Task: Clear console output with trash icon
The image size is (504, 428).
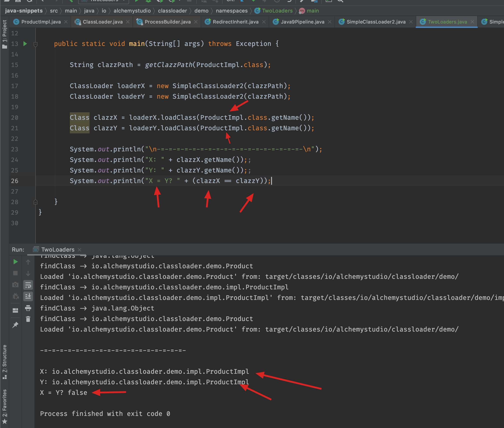Action: (x=28, y=319)
